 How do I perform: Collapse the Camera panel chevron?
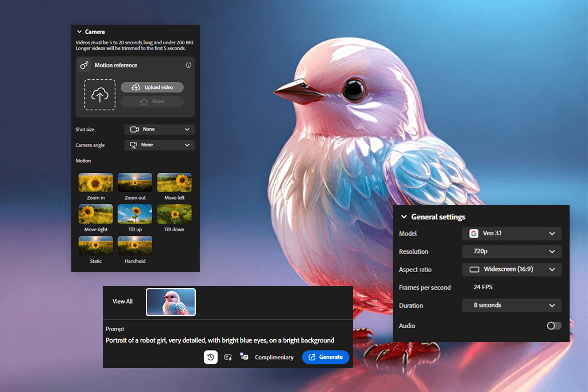pyautogui.click(x=79, y=32)
